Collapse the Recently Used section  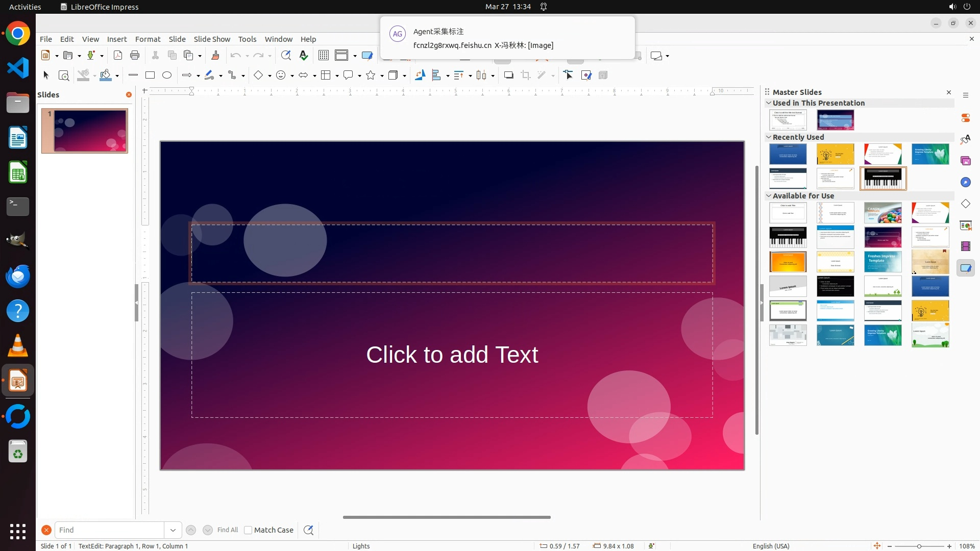point(769,137)
